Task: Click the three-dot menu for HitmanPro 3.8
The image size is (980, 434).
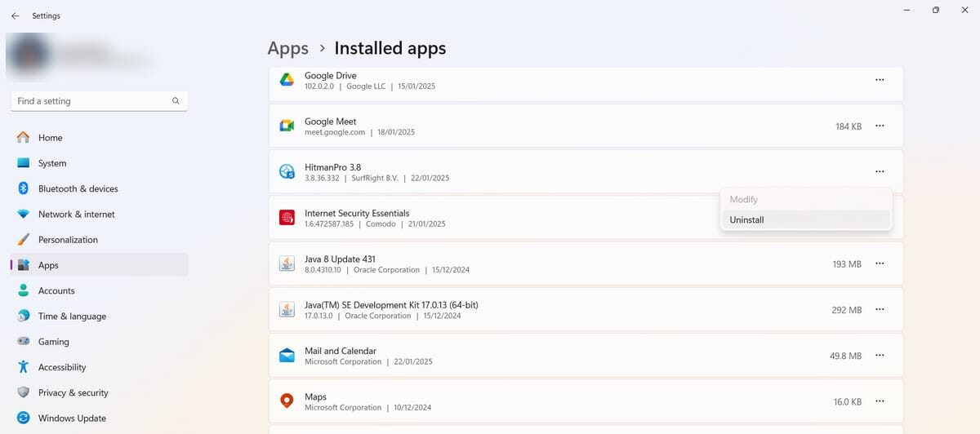Action: coord(880,171)
